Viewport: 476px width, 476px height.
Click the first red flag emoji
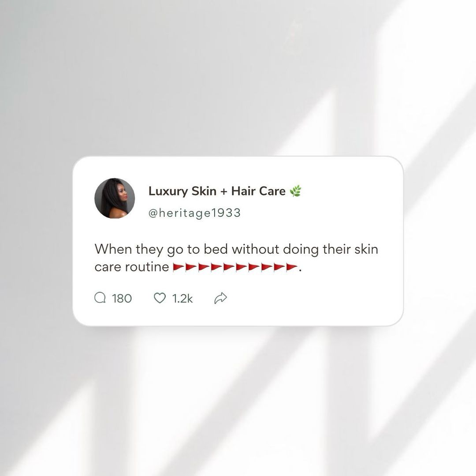click(178, 268)
